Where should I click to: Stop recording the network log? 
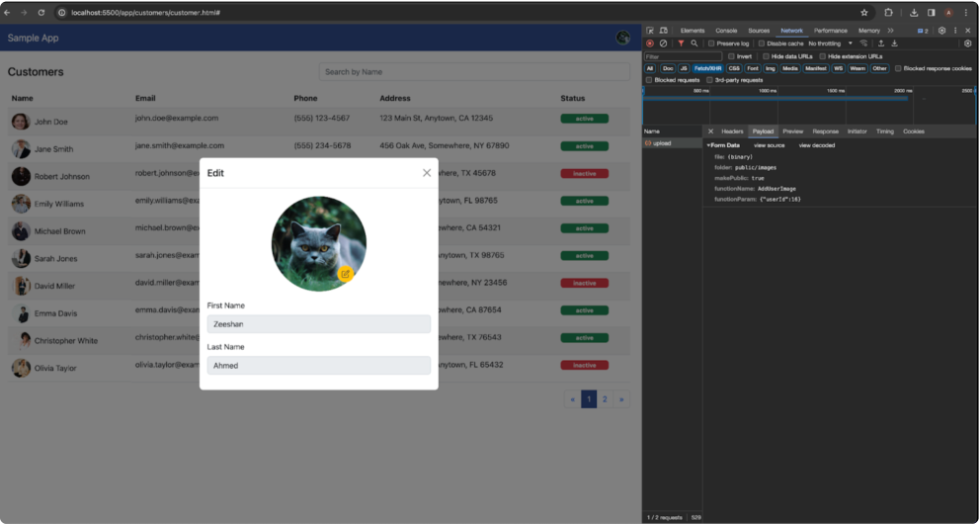(650, 44)
